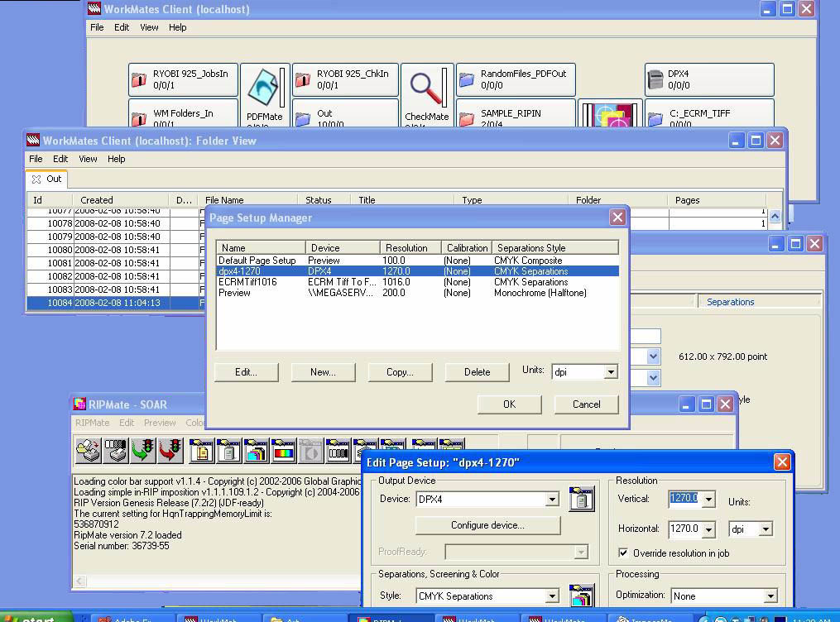Open the color rainbow setup toolbar icon
This screenshot has height=622, width=840.
tap(283, 450)
